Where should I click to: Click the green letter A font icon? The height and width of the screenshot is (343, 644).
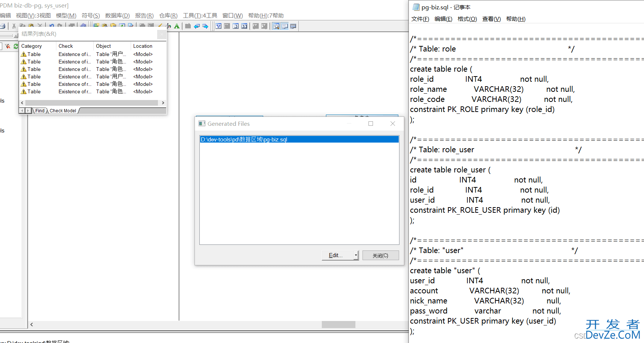[177, 26]
